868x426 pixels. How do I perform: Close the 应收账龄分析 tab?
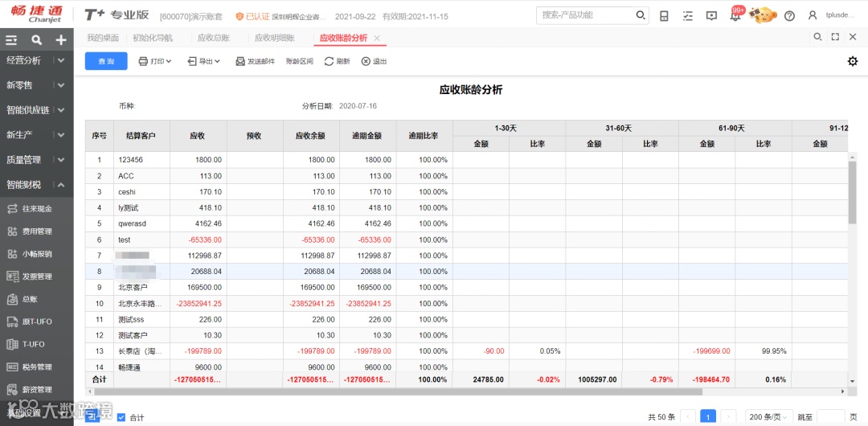tap(377, 39)
